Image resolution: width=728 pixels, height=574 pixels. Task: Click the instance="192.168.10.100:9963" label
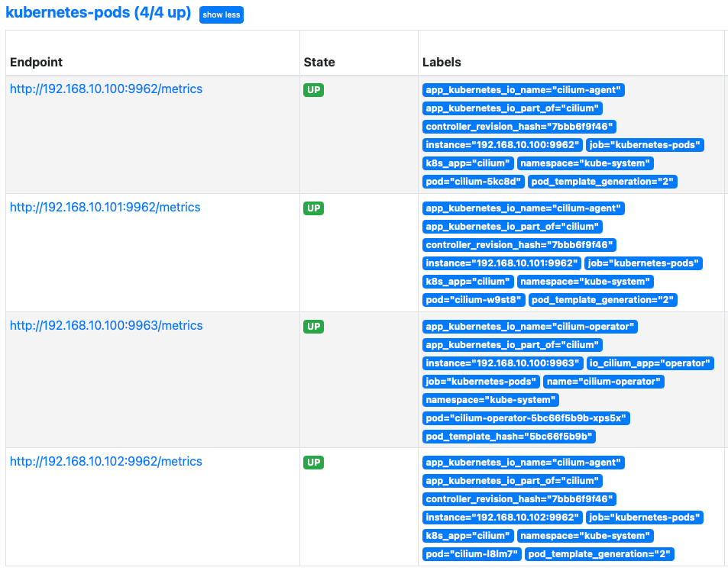pos(503,363)
